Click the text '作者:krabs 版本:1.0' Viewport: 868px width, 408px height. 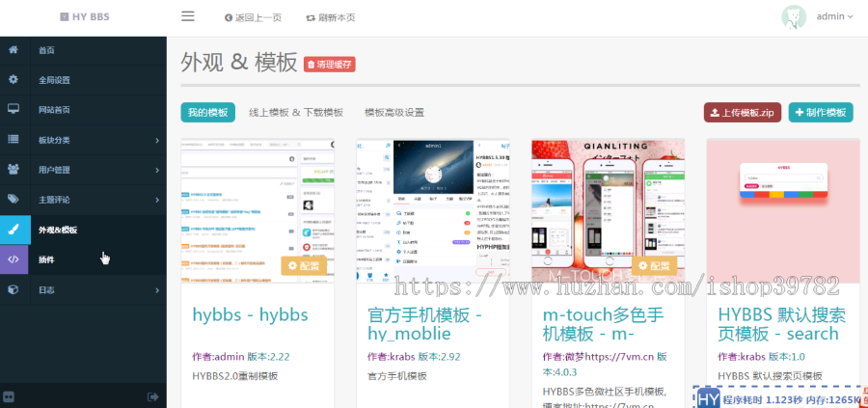tap(762, 357)
